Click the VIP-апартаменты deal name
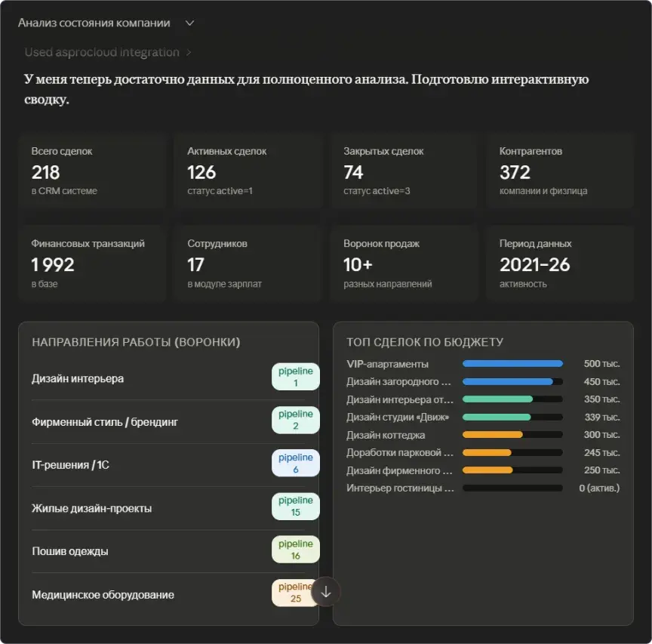The width and height of the screenshot is (652, 644). pyautogui.click(x=388, y=364)
